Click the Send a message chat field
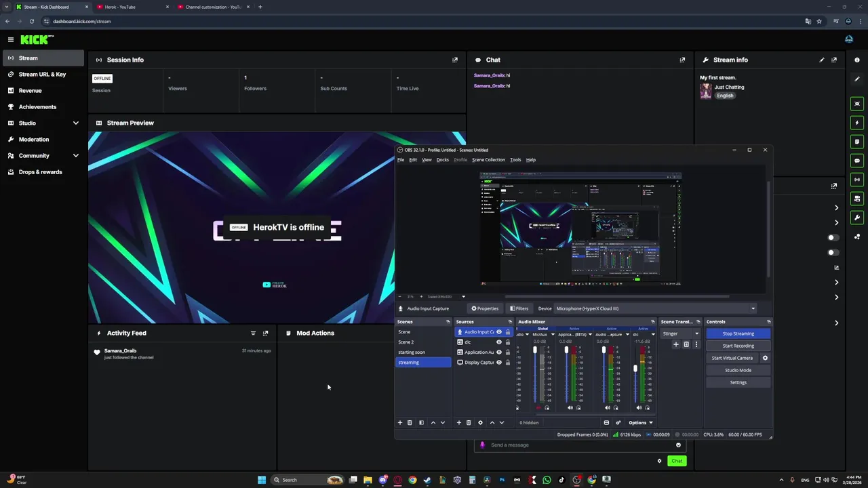868x488 pixels. click(x=580, y=445)
